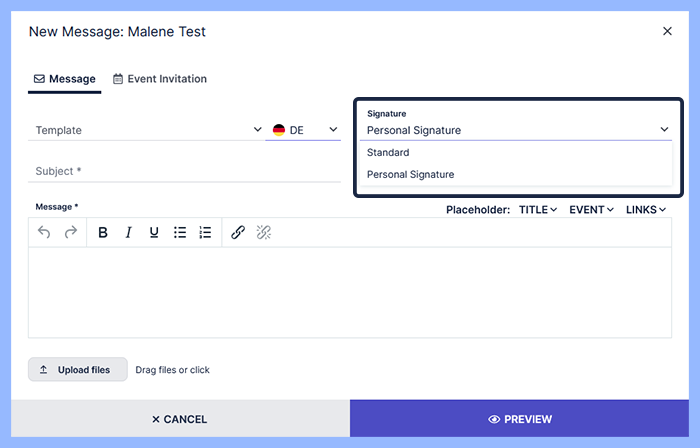
Task: Choose the Standard signature option
Action: (388, 153)
